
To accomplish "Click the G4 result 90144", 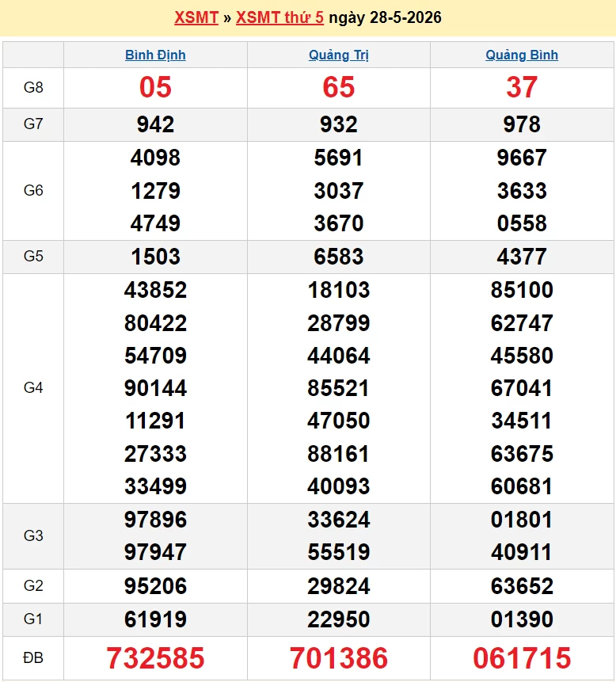I will click(x=155, y=388).
